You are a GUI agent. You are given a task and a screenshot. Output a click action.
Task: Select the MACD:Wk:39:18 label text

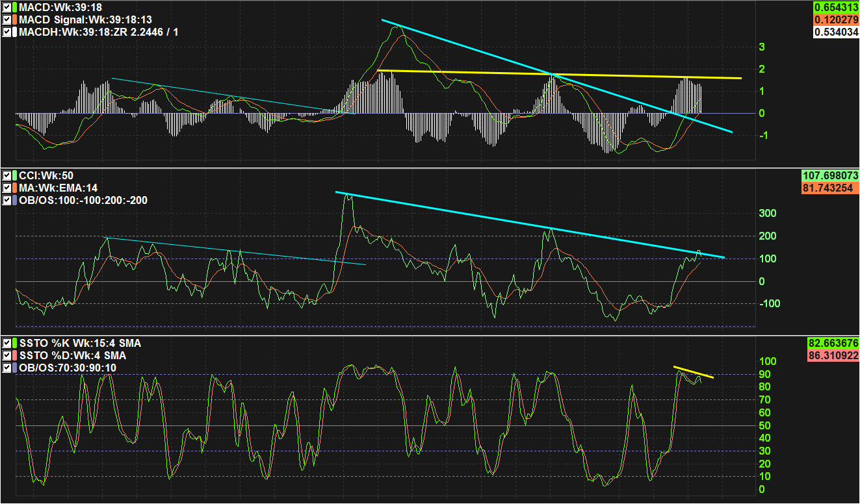pos(60,7)
